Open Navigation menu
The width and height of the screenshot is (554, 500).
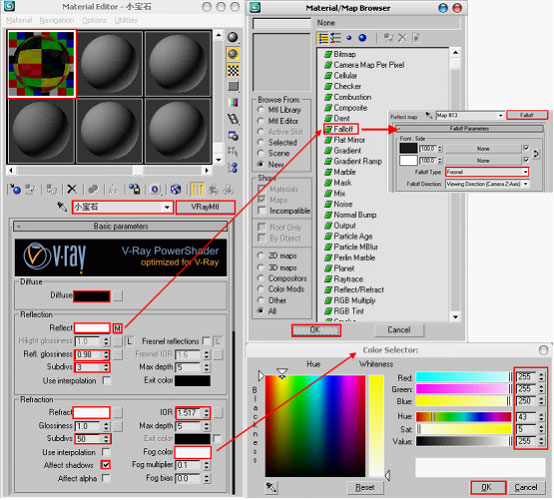click(57, 20)
